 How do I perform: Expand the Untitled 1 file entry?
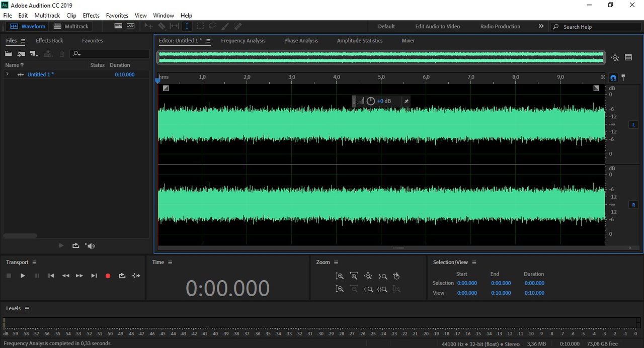(7, 74)
